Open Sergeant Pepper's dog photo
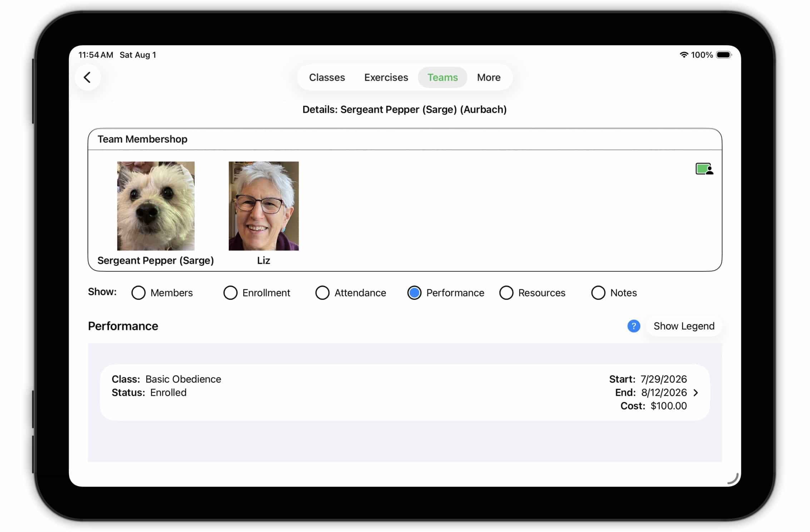 coord(156,206)
